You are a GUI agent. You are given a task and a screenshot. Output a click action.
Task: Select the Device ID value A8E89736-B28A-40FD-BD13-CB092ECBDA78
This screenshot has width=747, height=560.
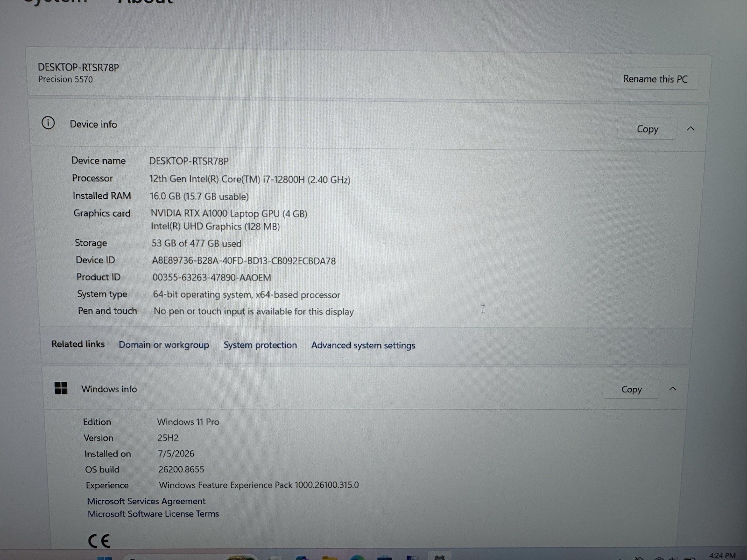pyautogui.click(x=244, y=261)
